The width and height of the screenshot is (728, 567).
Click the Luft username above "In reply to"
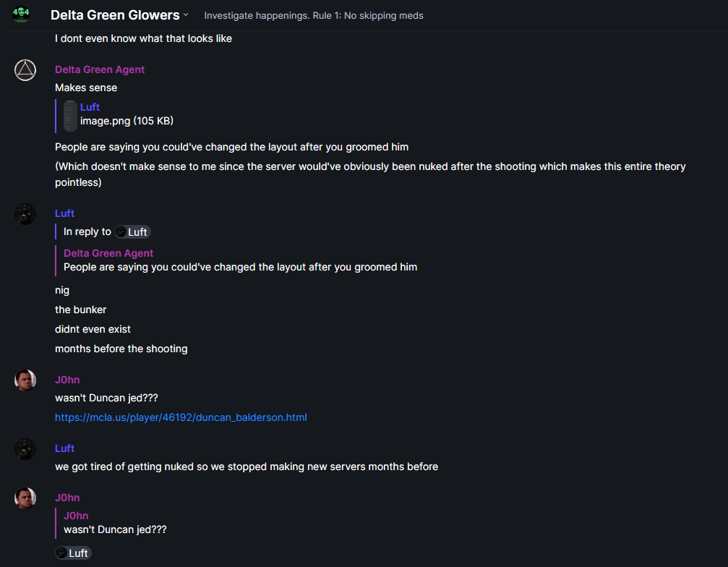[x=64, y=213]
